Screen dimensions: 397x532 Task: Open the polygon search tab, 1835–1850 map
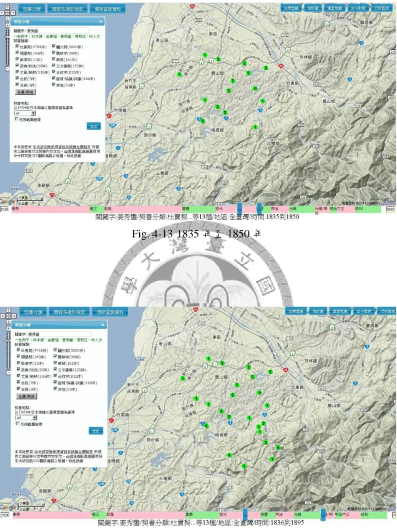(x=67, y=9)
